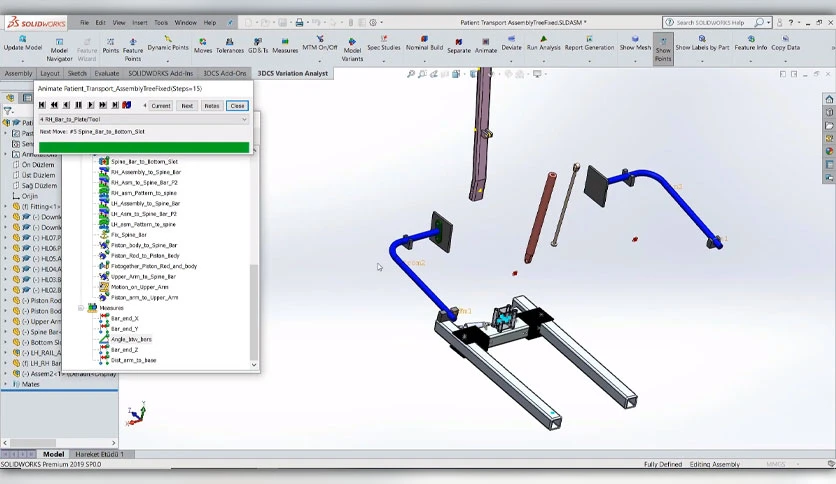This screenshot has width=836, height=484.
Task: Open the GD&Ts tool
Action: [258, 46]
